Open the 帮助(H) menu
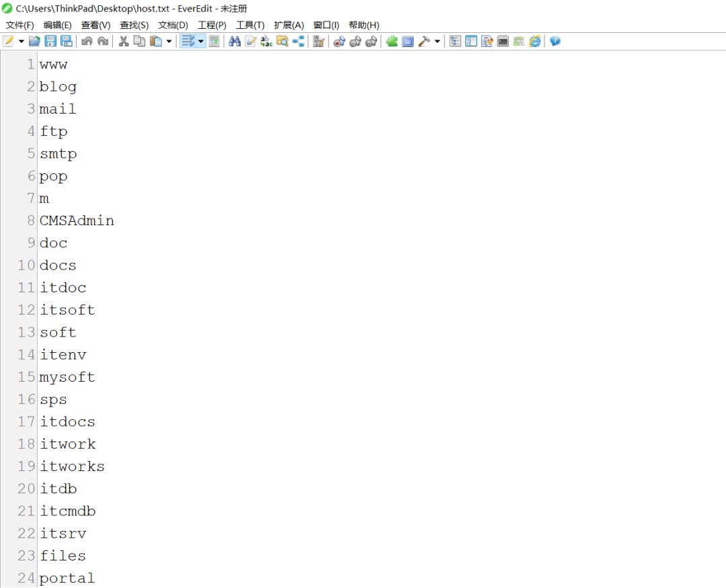726x588 pixels. point(364,25)
